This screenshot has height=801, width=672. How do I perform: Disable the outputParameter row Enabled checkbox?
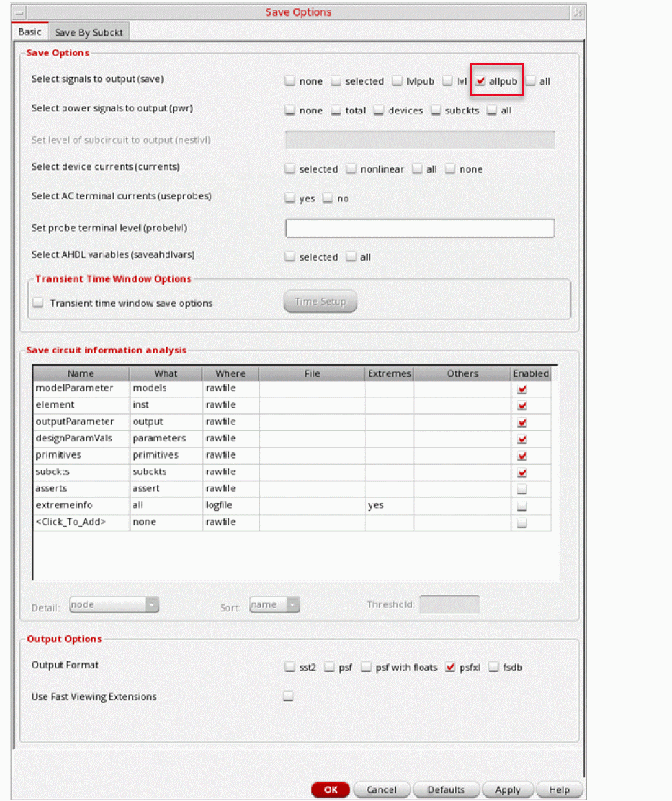522,422
